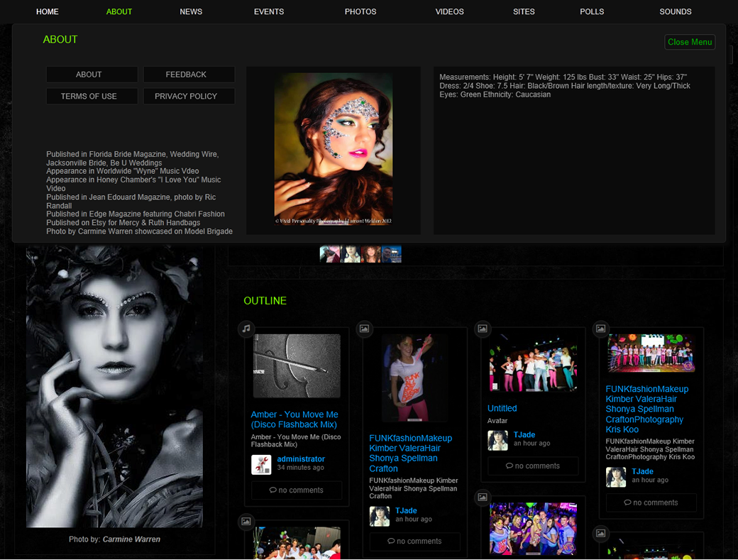Click the OUTLINE section heading
The image size is (738, 560).
[x=265, y=301]
